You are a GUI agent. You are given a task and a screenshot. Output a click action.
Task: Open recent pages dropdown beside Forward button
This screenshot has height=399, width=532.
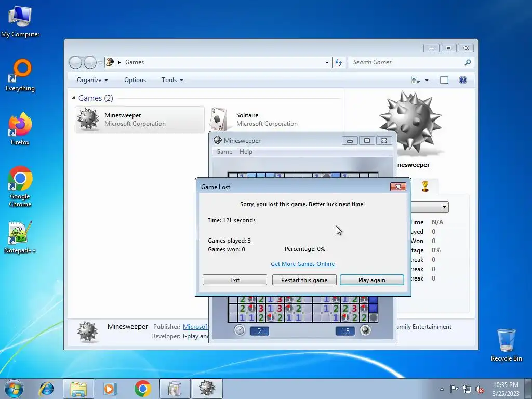(x=100, y=62)
